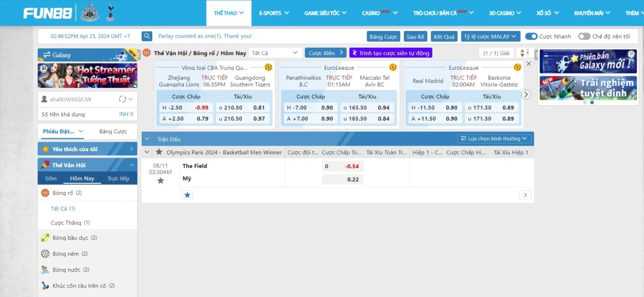Open the 3D CASINO menu
Viewport: 644px width, 297px height.
pyautogui.click(x=506, y=13)
